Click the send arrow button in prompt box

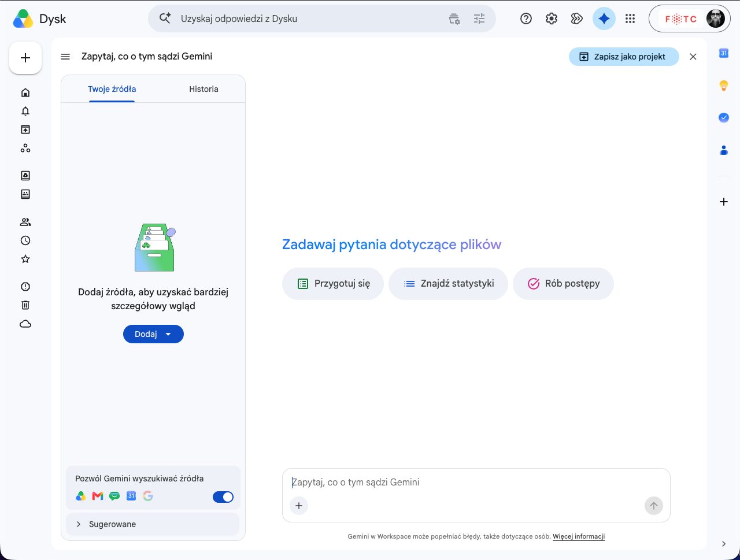coord(654,506)
